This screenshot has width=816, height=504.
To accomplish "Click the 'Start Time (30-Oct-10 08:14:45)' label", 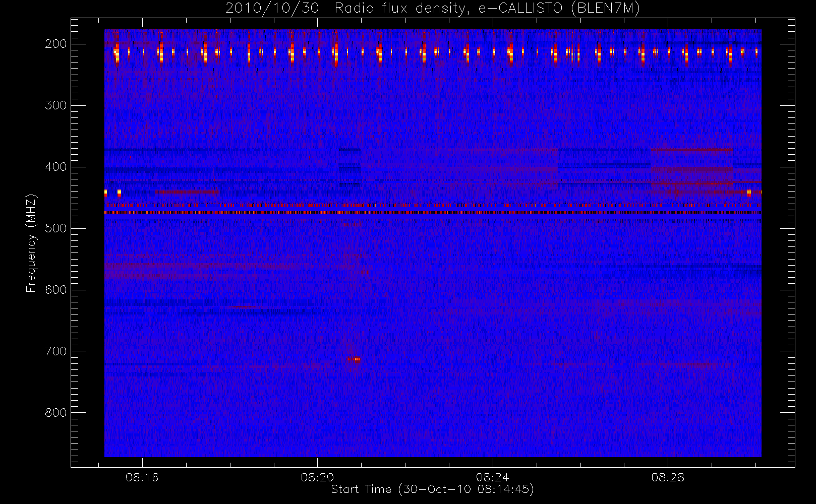I will (x=432, y=489).
